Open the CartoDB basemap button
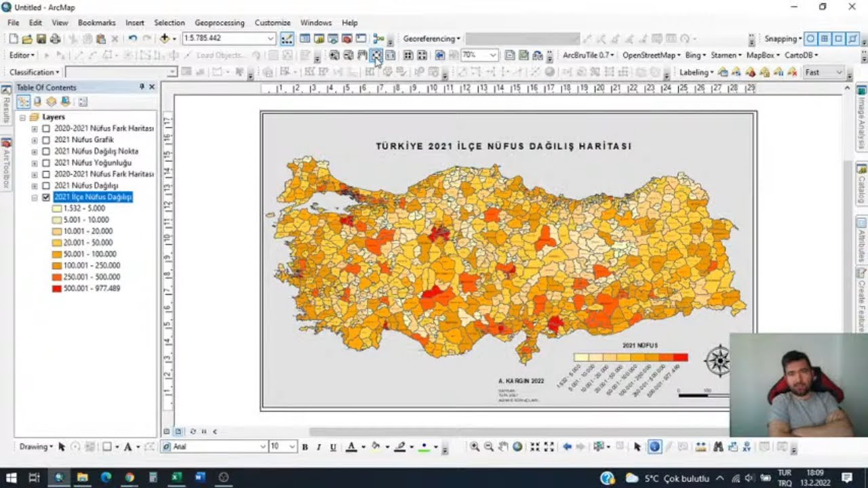868x488 pixels. click(802, 55)
